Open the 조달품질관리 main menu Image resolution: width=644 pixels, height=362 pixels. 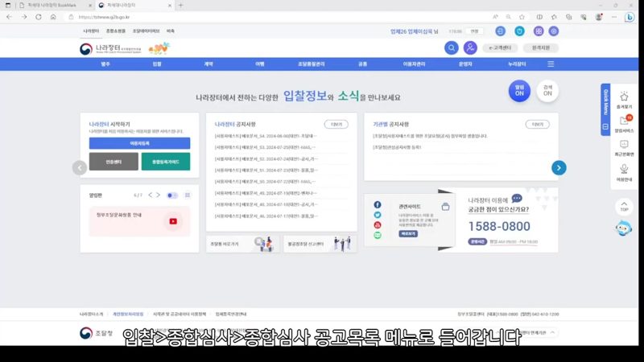point(312,64)
